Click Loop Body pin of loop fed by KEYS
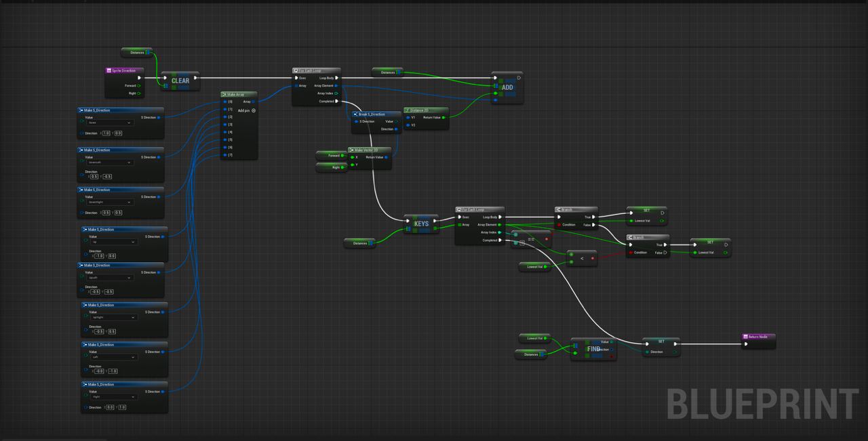 [500, 217]
